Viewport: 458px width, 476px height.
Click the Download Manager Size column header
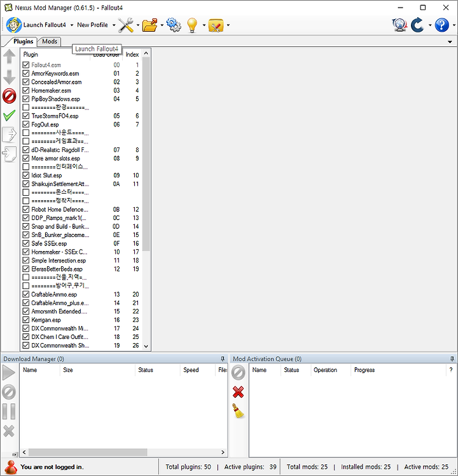[97, 370]
